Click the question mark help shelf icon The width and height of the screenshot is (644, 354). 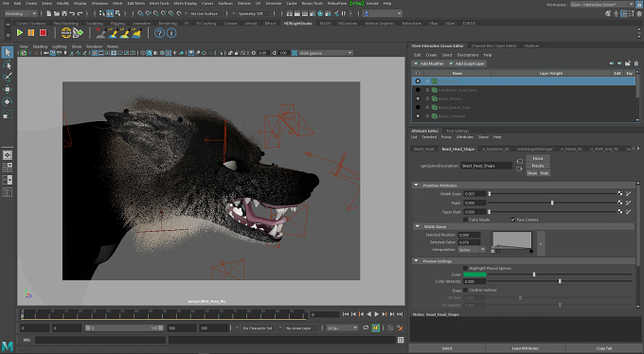[x=159, y=33]
